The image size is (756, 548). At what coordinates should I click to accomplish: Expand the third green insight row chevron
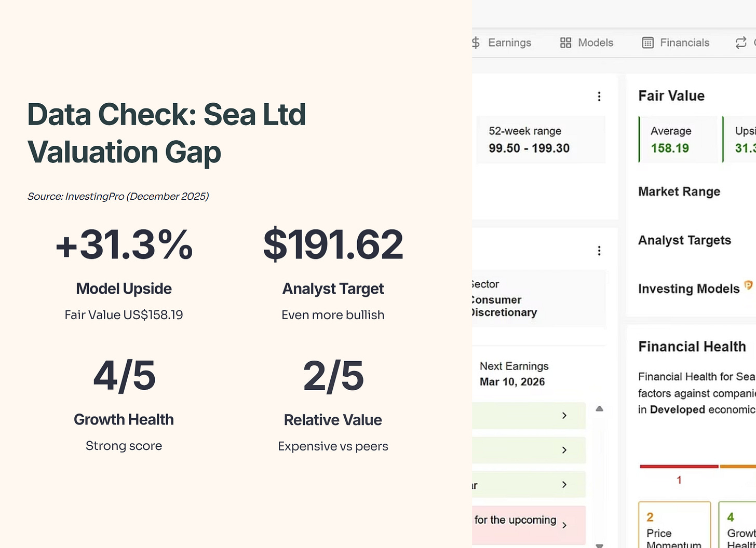(564, 484)
